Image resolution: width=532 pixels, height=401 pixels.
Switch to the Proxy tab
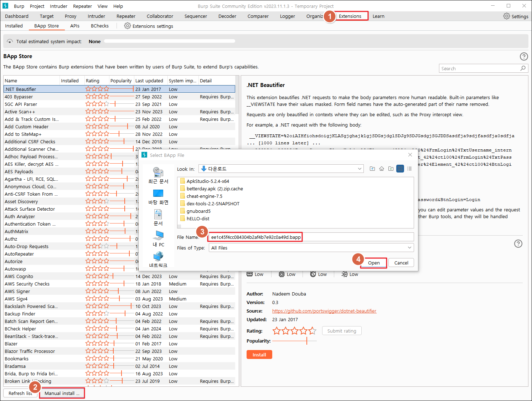coord(71,16)
